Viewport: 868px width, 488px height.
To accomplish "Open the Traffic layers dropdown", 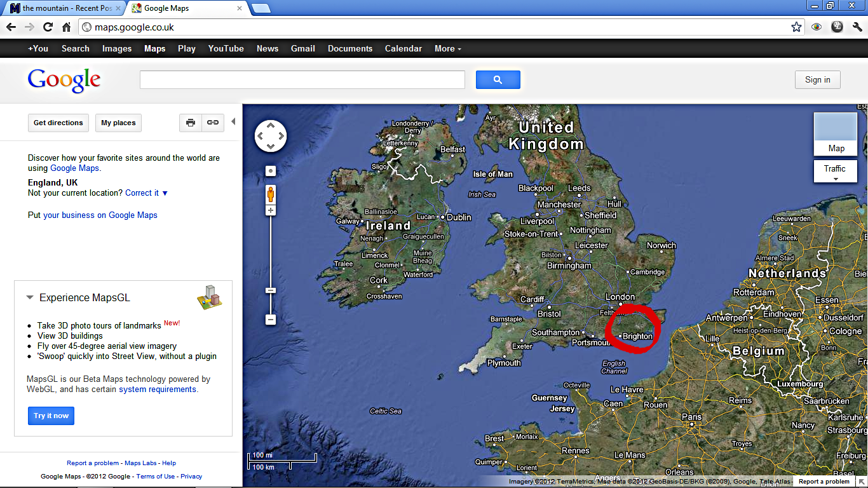I will point(836,172).
